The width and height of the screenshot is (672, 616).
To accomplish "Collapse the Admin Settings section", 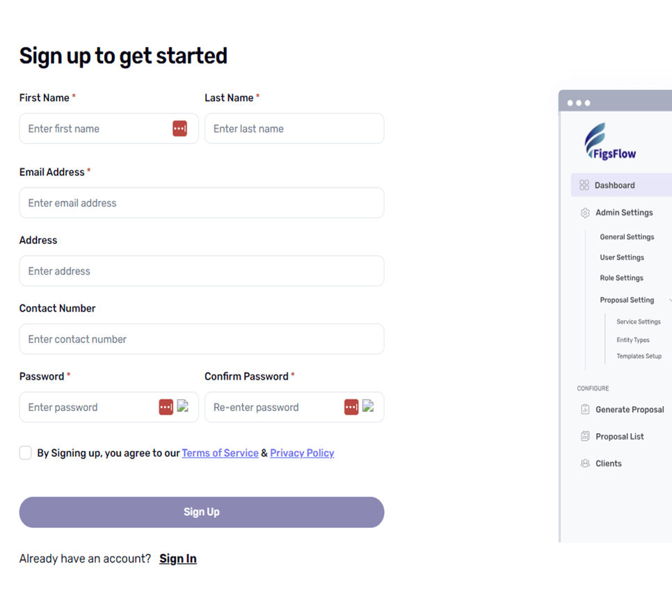I will [624, 213].
